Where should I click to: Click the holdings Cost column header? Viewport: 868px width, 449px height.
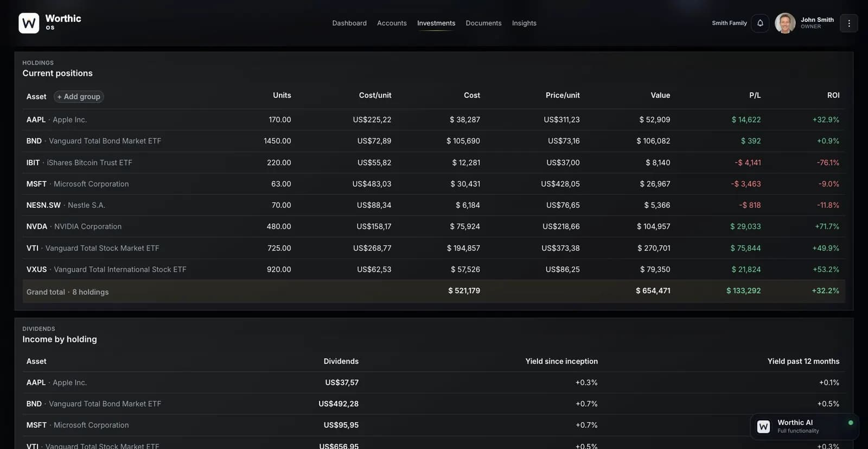[471, 95]
